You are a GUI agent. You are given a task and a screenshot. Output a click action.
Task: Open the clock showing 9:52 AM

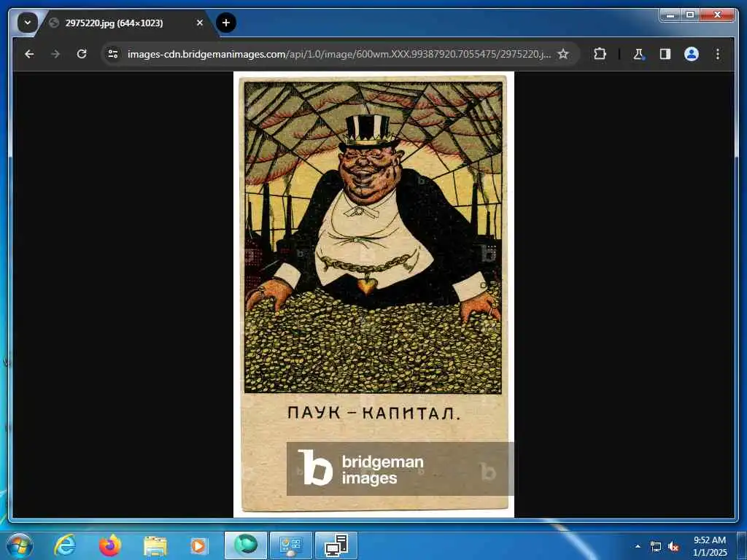pos(710,546)
